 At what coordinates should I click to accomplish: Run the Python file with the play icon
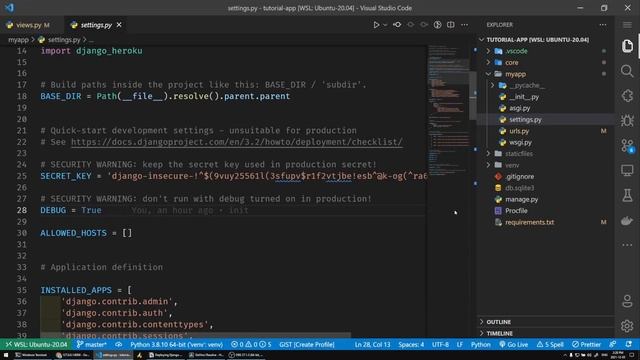[376, 25]
